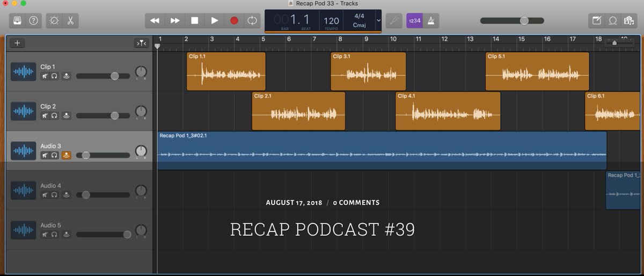
Task: Disable orange input monitoring on Audio 3
Action: (67, 155)
